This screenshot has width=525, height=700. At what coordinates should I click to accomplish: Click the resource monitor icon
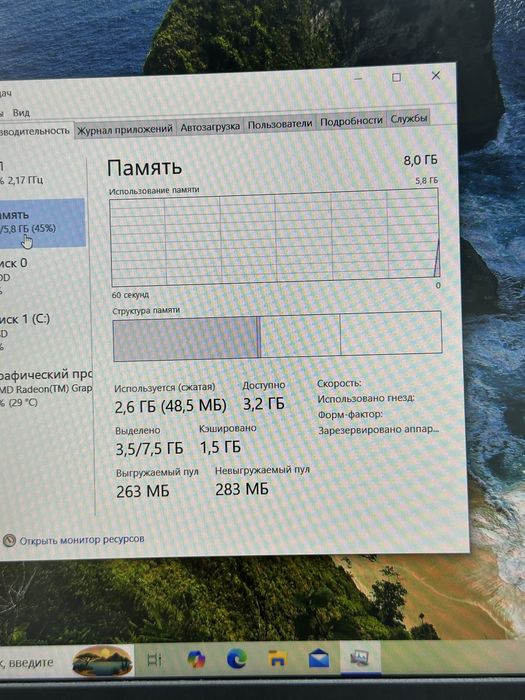click(9, 540)
